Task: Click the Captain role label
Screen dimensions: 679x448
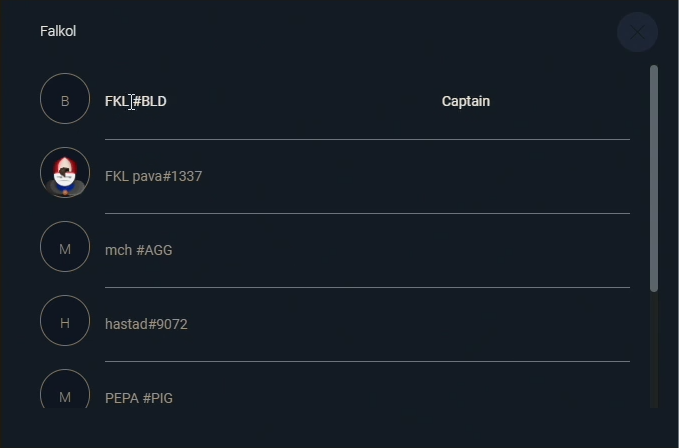Action: (466, 101)
